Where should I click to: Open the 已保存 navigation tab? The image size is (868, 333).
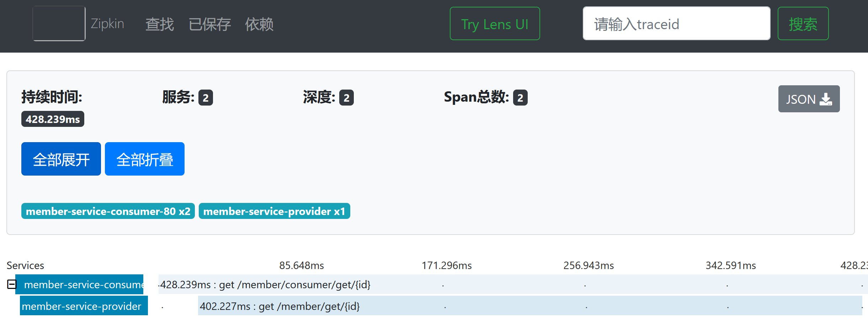pyautogui.click(x=210, y=25)
